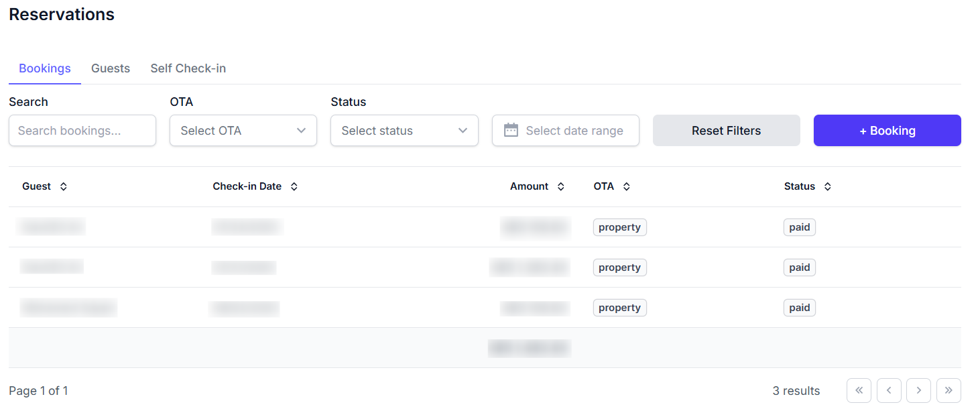980x419 pixels.
Task: Go to first page of results
Action: click(859, 391)
